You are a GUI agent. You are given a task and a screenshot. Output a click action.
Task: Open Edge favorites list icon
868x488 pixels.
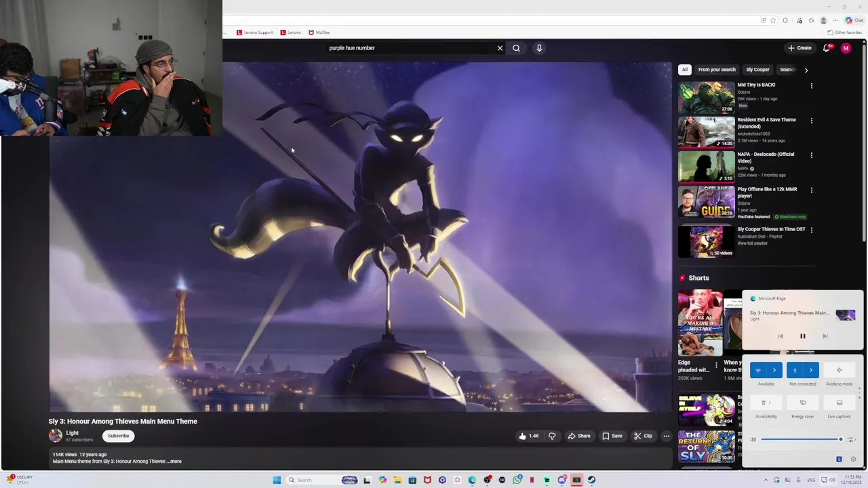point(811,20)
